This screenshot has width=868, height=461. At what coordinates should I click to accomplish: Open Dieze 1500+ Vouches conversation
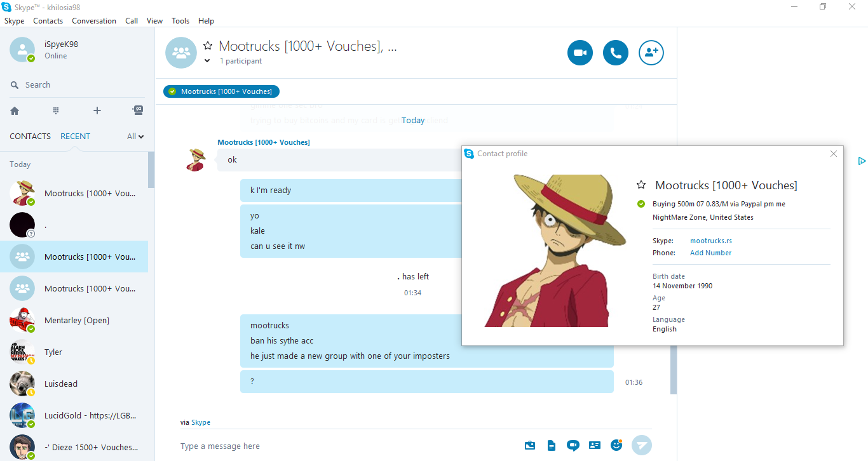(74, 447)
